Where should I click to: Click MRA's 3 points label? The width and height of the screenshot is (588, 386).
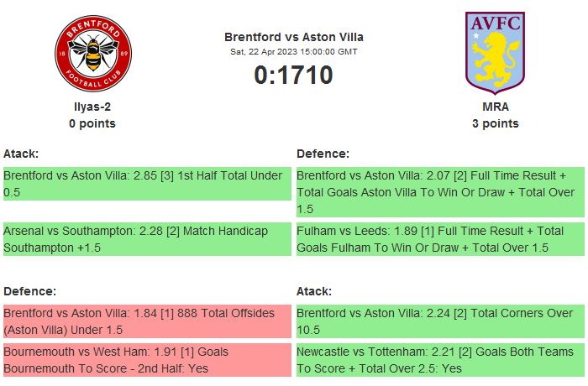point(496,123)
